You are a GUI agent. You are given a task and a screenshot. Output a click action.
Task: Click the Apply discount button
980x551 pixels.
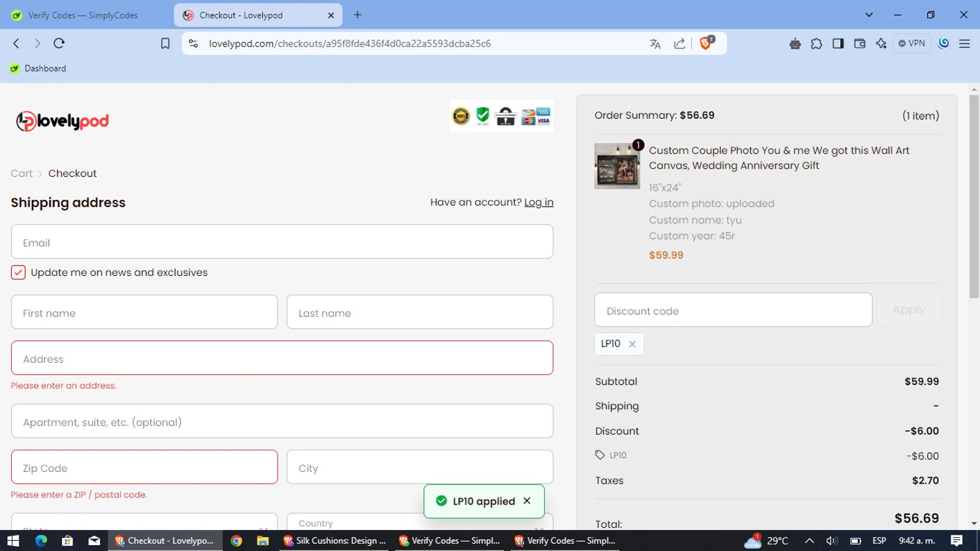909,310
